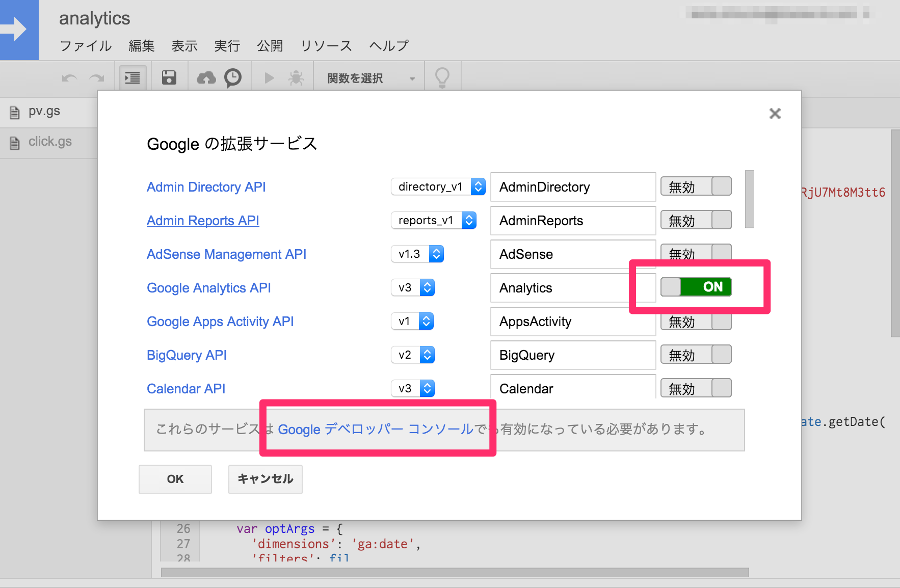Open Apps Activity v1 version dropdown
This screenshot has width=900, height=588.
coord(412,321)
